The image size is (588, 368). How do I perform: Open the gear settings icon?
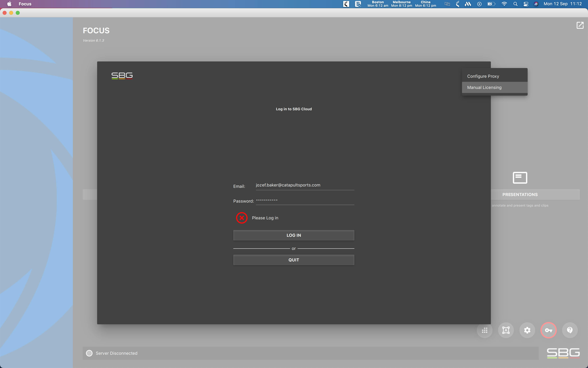(527, 330)
